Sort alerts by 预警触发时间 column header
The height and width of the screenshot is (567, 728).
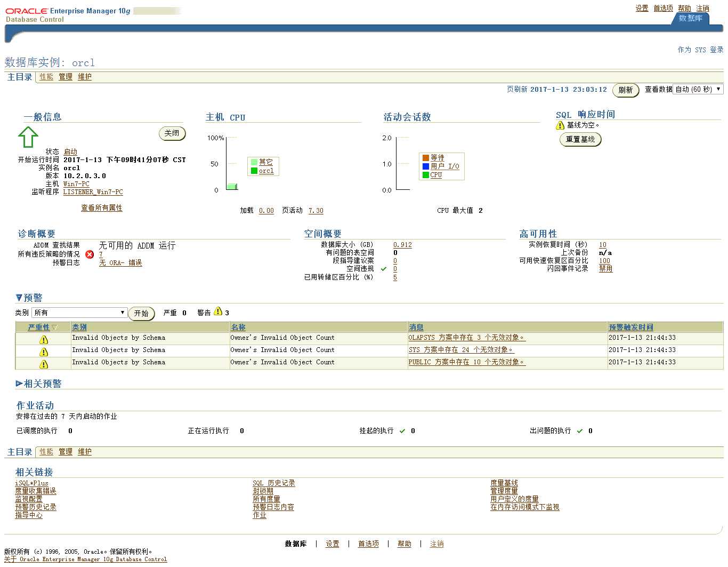tap(631, 327)
